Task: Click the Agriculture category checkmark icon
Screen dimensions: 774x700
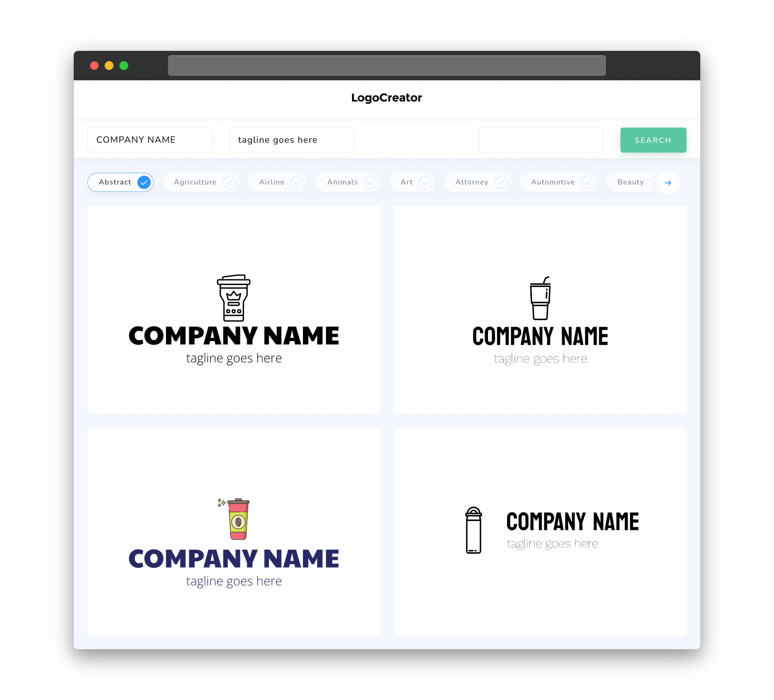Action: pos(229,182)
